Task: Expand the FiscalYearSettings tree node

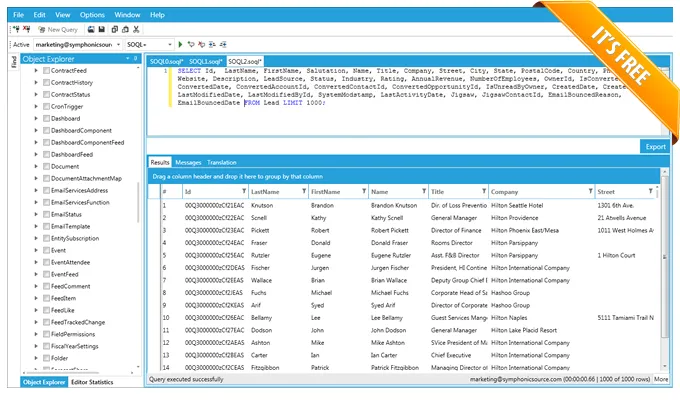Action: point(36,346)
